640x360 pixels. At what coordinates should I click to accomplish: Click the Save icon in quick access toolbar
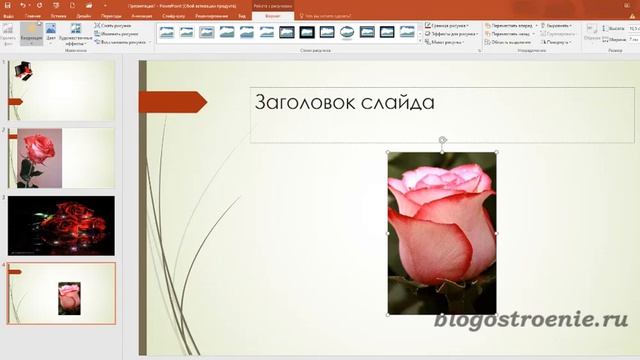click(x=8, y=5)
